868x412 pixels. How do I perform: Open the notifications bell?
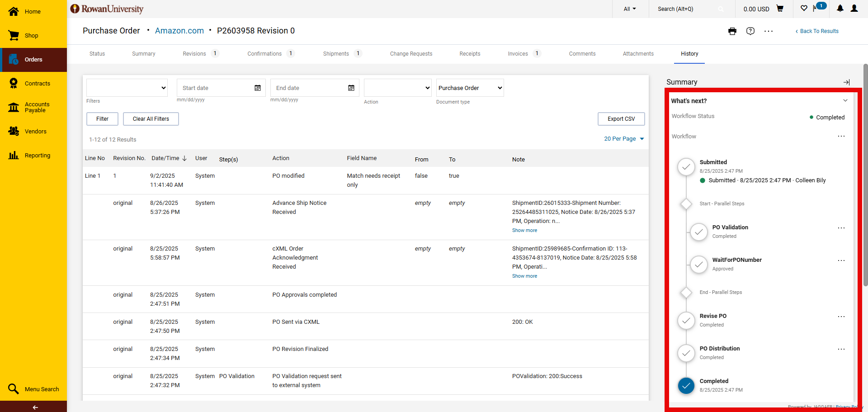point(840,8)
